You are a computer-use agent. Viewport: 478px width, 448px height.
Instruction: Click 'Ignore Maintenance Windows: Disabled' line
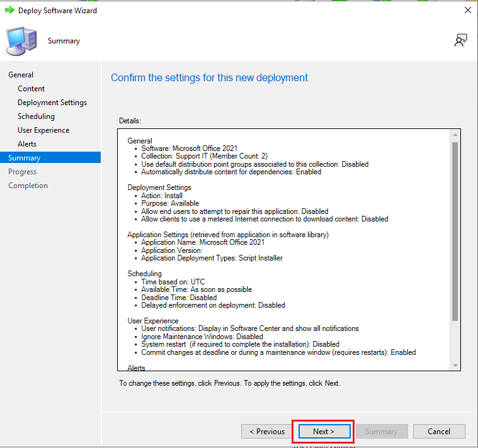202,337
